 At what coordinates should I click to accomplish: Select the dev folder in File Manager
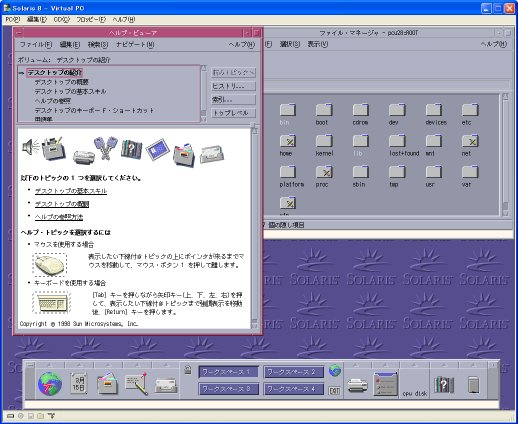tap(397, 114)
